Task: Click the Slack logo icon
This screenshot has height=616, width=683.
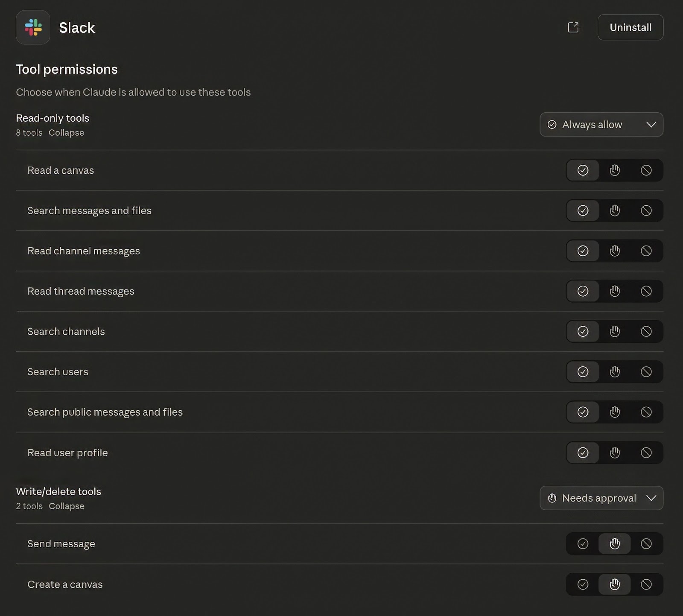Action: [x=33, y=27]
